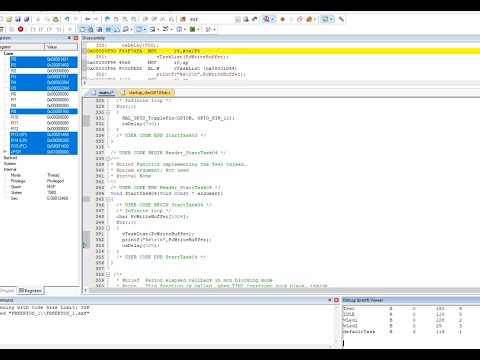Save the current file
Image resolution: width=480 pixels, height=360 pixels.
pos(18,19)
